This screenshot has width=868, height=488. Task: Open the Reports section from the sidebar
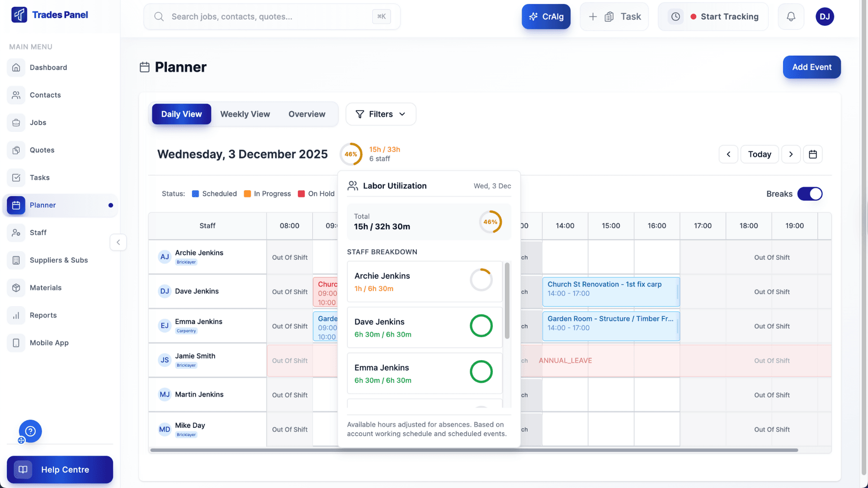click(x=43, y=315)
